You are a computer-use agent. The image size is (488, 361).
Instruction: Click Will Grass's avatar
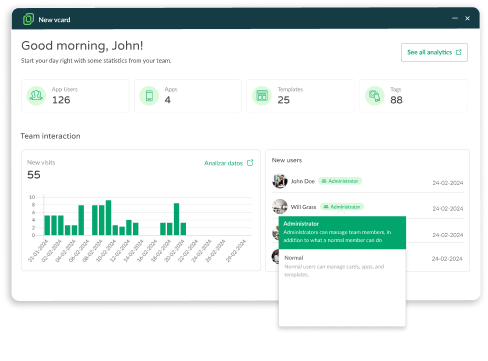pyautogui.click(x=280, y=207)
